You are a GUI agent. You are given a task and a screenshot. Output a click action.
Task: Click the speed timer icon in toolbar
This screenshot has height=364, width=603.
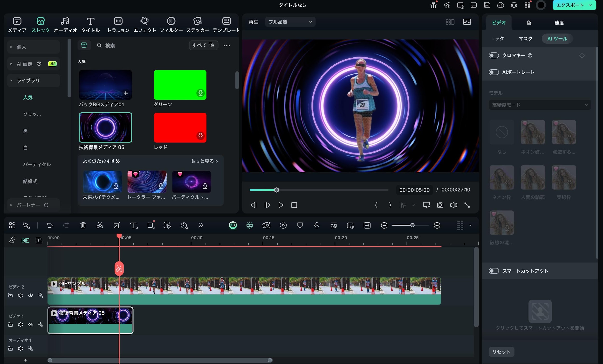(184, 225)
